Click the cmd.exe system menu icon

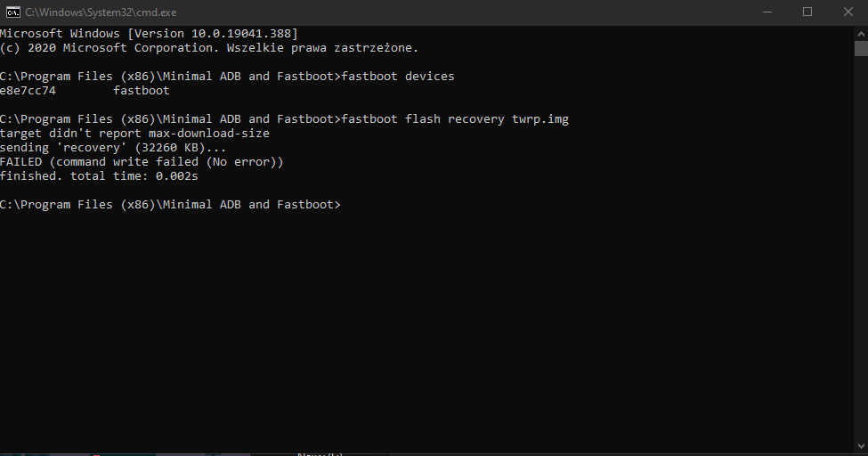tap(12, 12)
